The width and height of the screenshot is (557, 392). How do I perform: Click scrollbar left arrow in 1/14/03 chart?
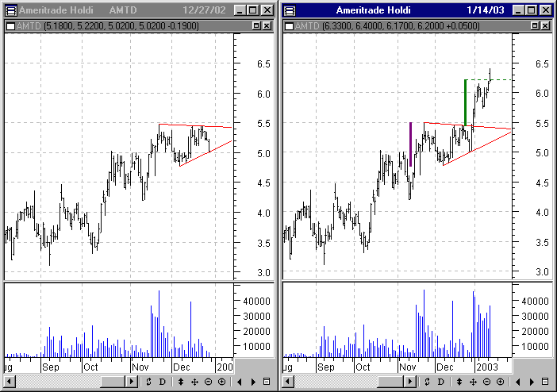(x=288, y=382)
